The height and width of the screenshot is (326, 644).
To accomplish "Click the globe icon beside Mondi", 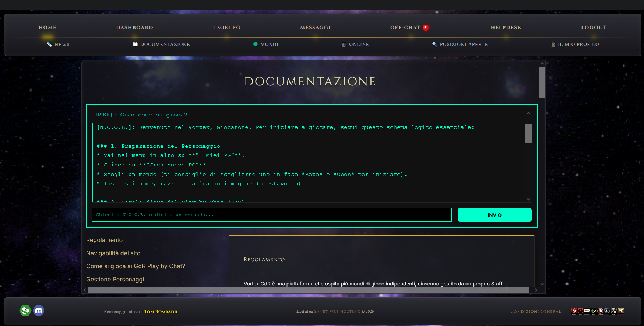I will (256, 44).
